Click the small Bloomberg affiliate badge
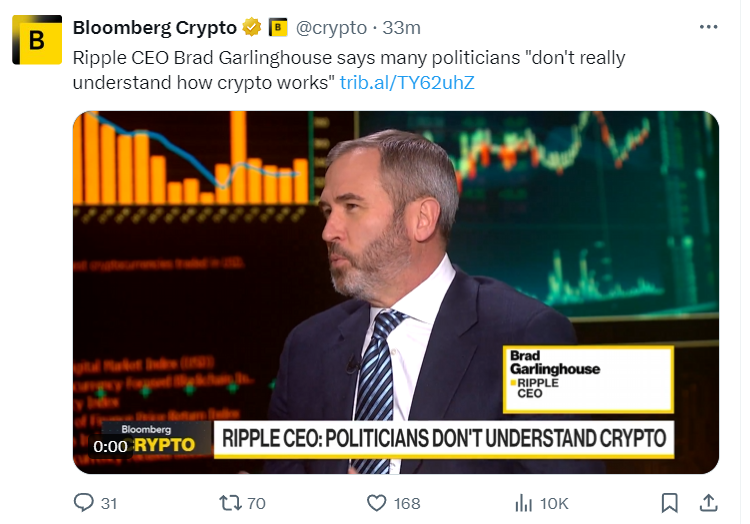The height and width of the screenshot is (524, 750). pos(278,27)
